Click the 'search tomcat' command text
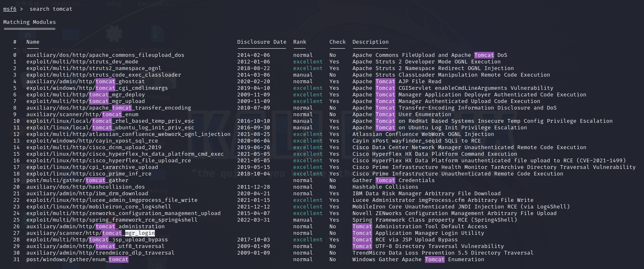 51,9
